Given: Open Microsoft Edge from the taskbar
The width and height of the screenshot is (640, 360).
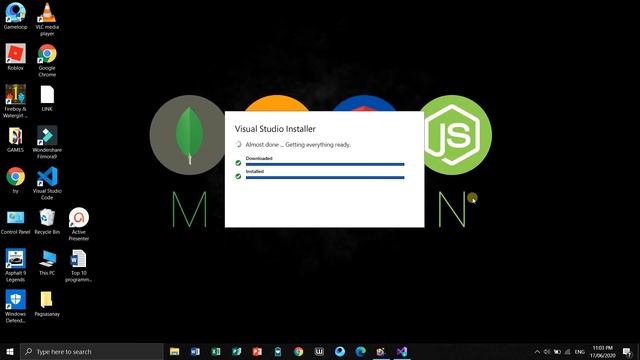Looking at the screenshot, I should [360, 351].
